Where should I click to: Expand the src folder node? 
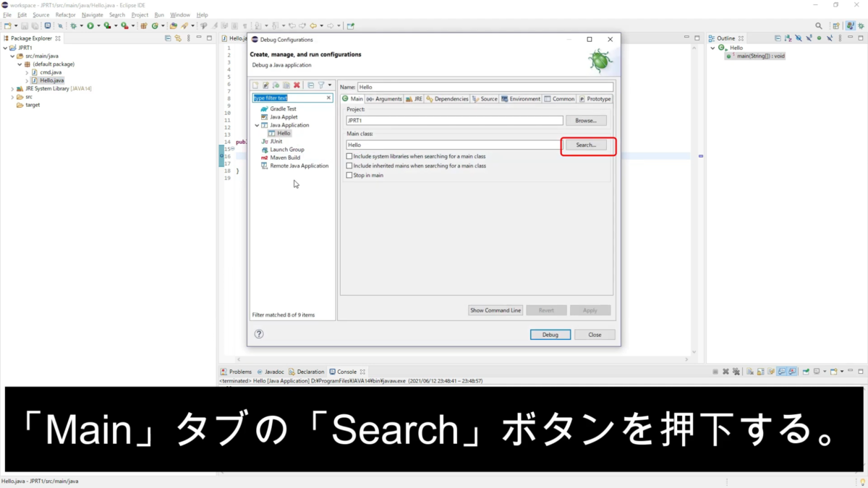coord(12,96)
